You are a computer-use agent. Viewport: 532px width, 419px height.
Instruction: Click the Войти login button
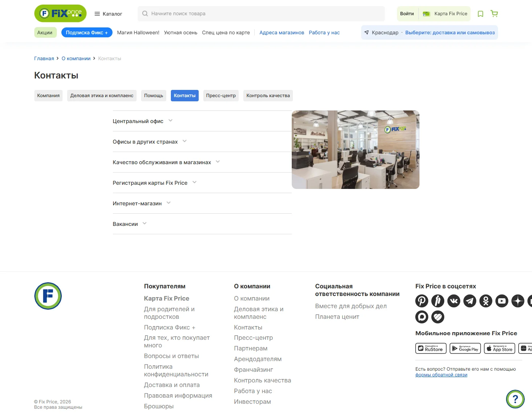point(407,14)
